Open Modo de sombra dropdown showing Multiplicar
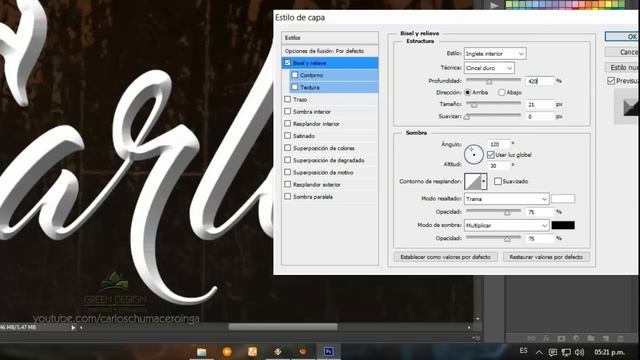 (507, 225)
